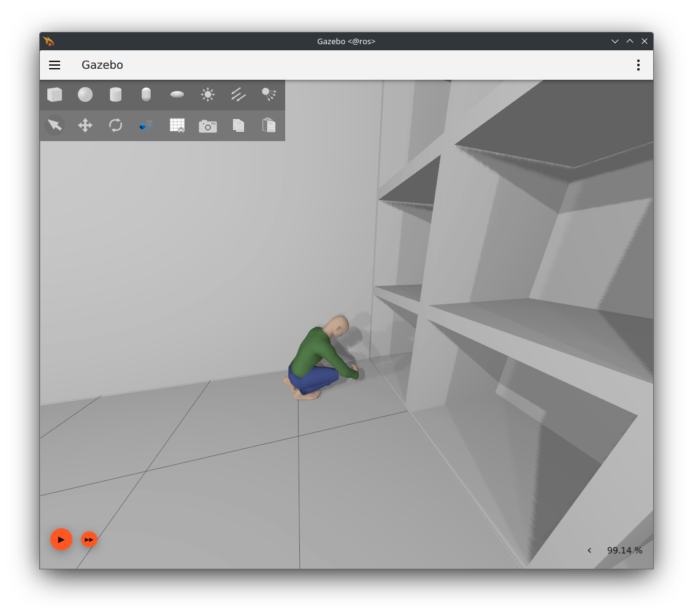Add an ellipsoid shape
The width and height of the screenshot is (693, 616).
click(177, 94)
